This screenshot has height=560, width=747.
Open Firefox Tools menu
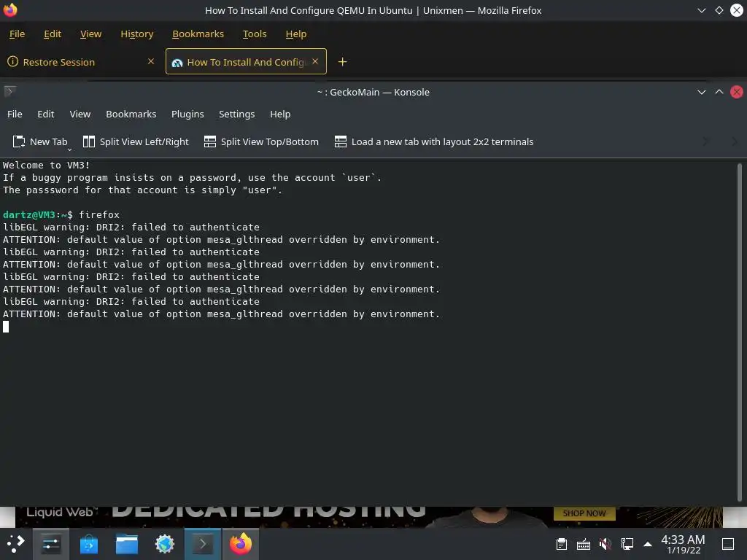click(x=255, y=34)
